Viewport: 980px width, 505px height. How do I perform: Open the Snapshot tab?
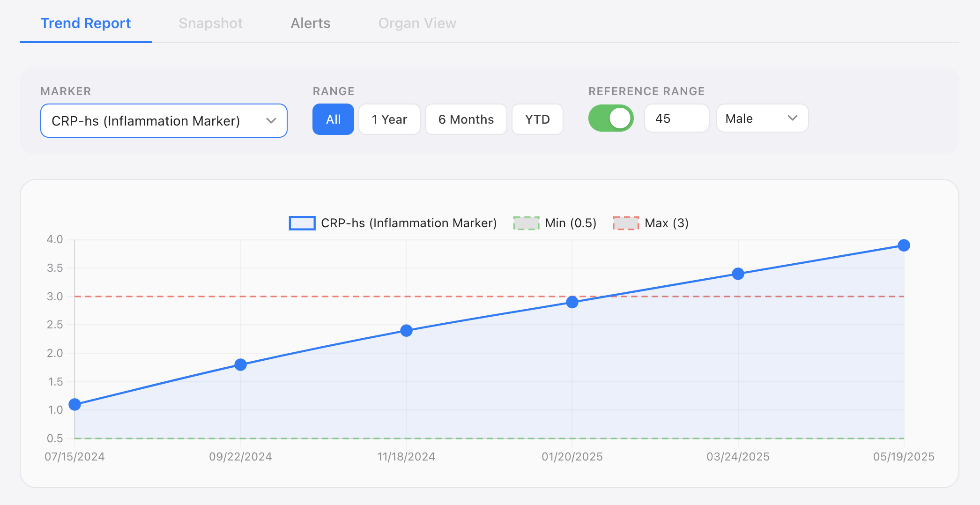tap(211, 23)
